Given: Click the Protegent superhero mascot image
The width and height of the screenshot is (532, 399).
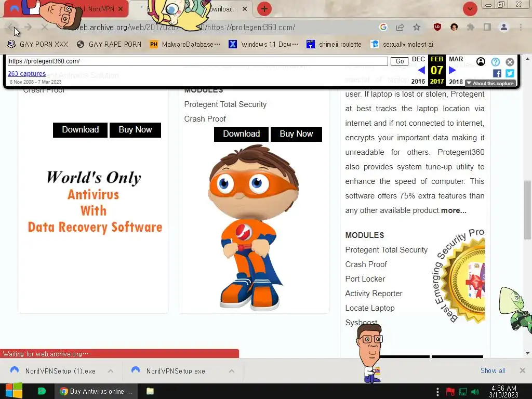Looking at the screenshot, I should click(x=253, y=228).
